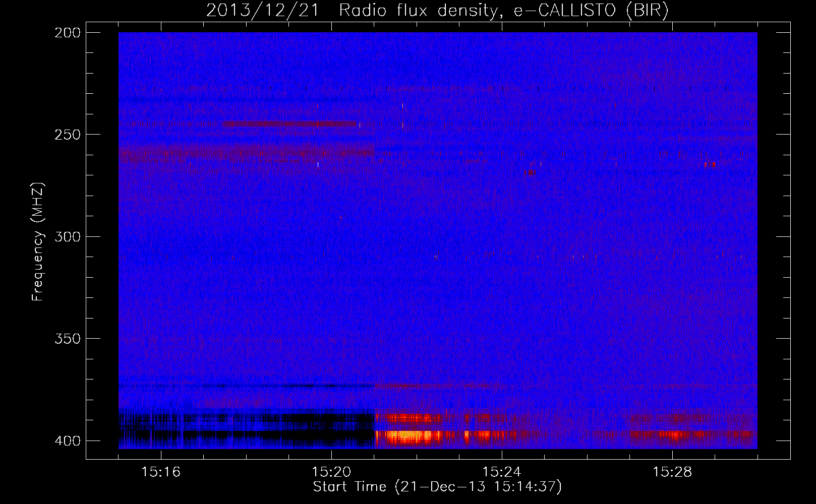Click the '15:16' time tick label
Screen dimensions: 816x504
(161, 472)
